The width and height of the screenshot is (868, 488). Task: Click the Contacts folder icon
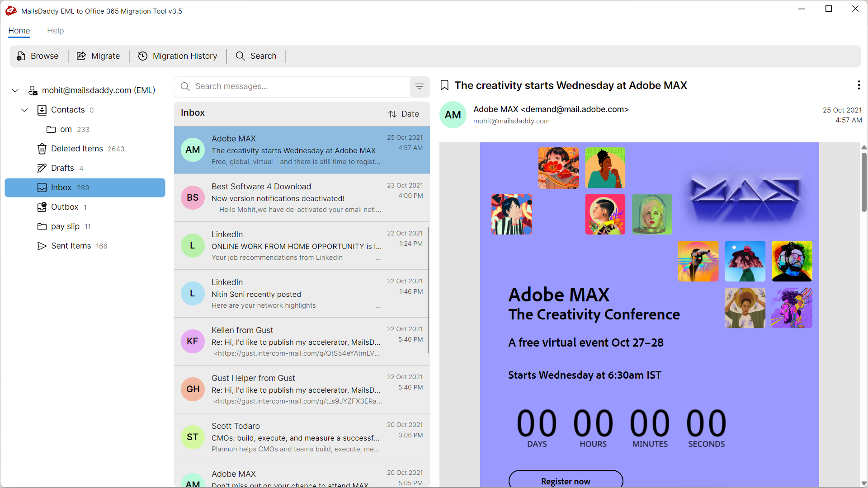click(42, 110)
